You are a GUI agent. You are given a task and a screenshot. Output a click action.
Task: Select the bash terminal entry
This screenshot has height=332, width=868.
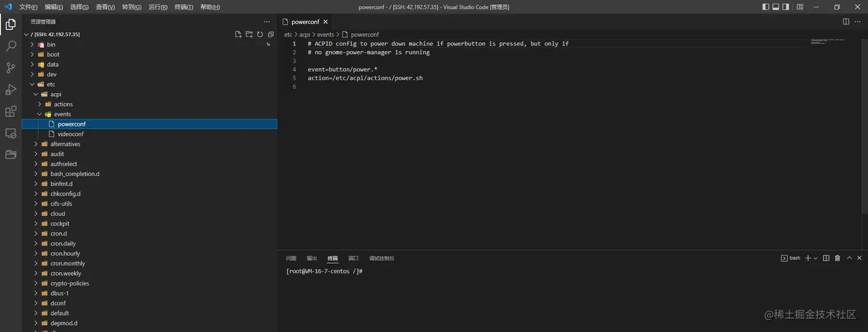pos(790,258)
